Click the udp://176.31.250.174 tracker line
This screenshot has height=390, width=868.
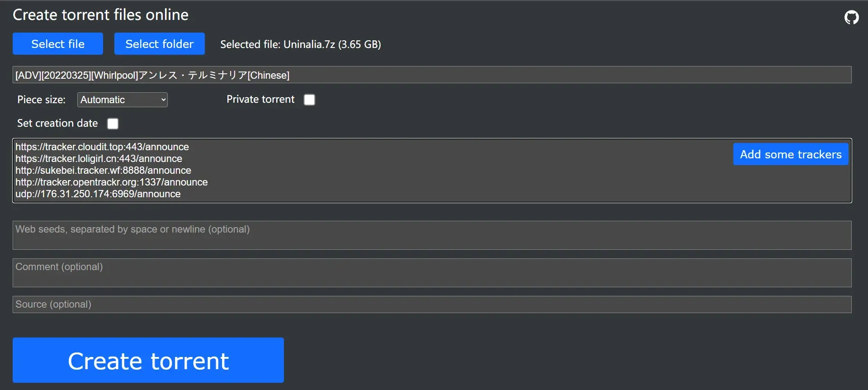point(98,194)
